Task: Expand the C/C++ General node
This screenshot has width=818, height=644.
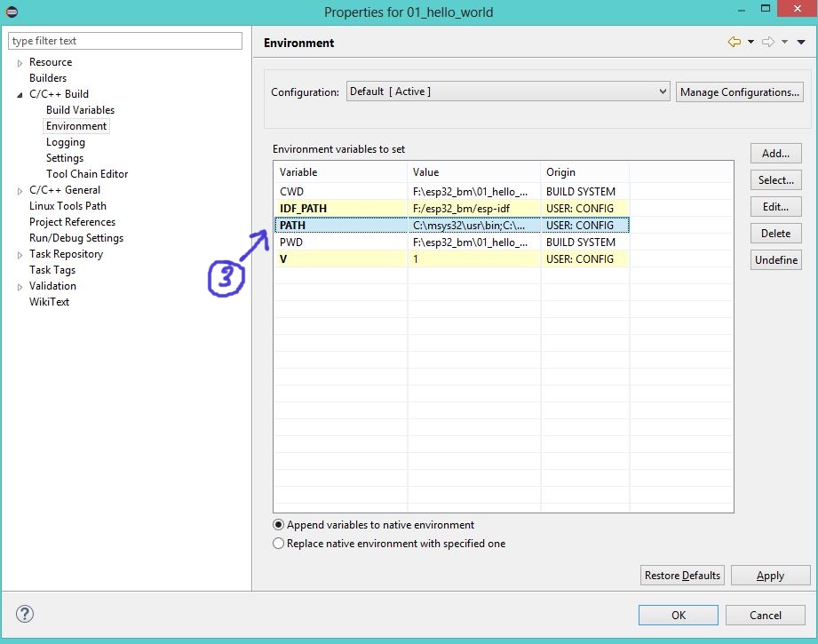Action: (20, 190)
